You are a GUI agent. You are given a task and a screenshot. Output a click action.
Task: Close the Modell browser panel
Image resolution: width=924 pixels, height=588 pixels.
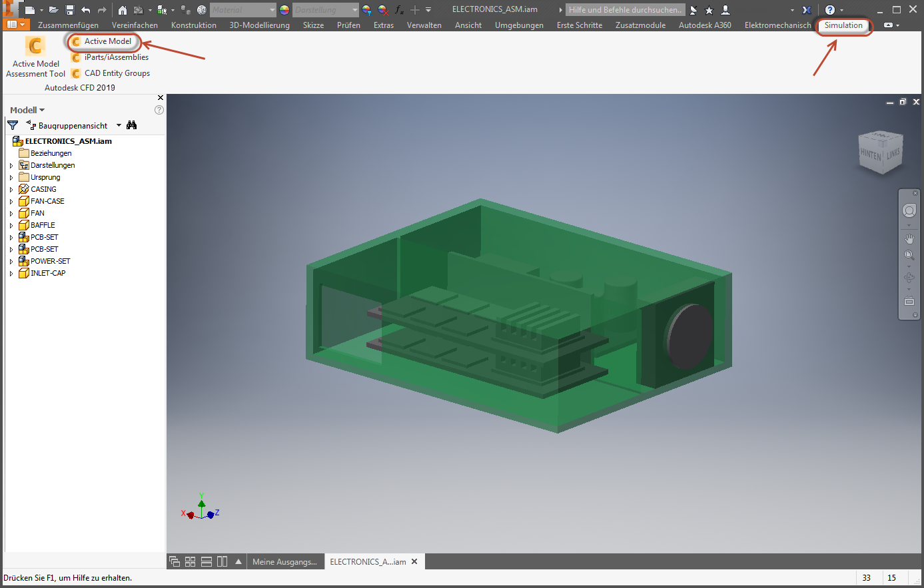[x=160, y=98]
